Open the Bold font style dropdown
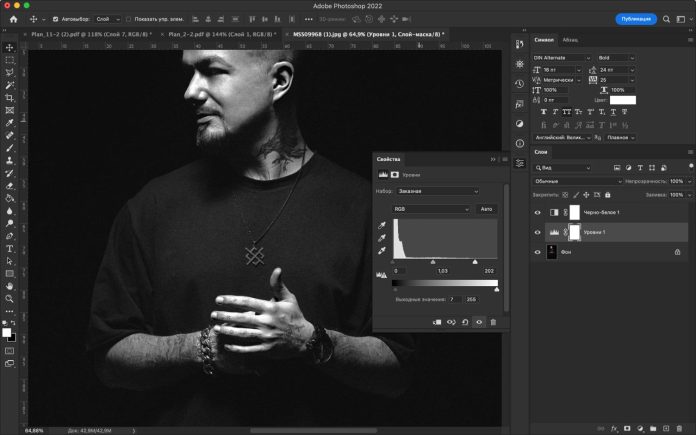This screenshot has height=435, width=696. tap(616, 58)
